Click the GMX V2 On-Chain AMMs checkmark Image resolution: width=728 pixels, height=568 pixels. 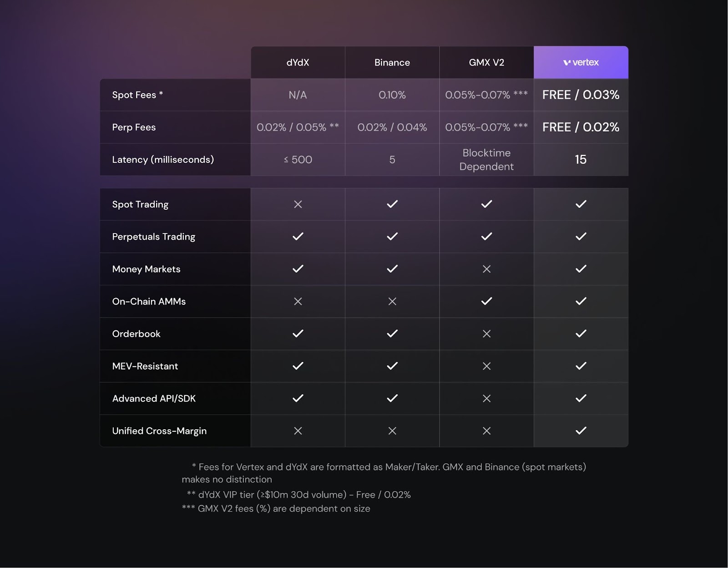pos(486,301)
